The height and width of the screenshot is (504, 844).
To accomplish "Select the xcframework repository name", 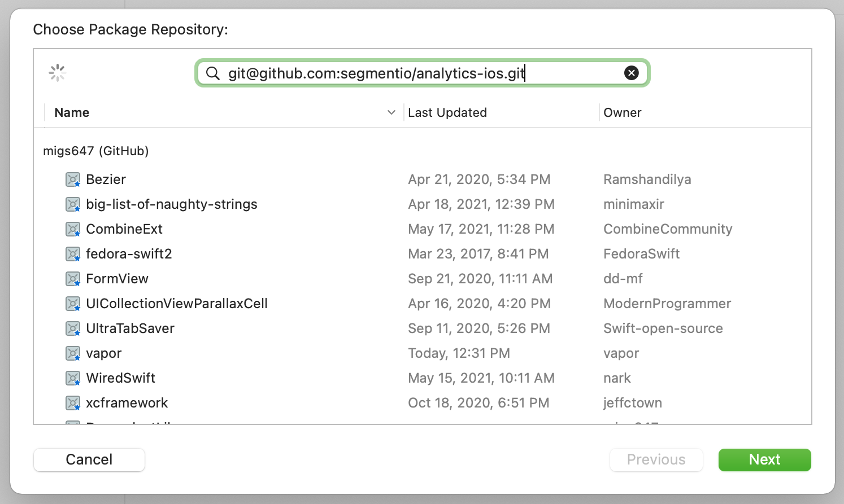I will coord(127,403).
